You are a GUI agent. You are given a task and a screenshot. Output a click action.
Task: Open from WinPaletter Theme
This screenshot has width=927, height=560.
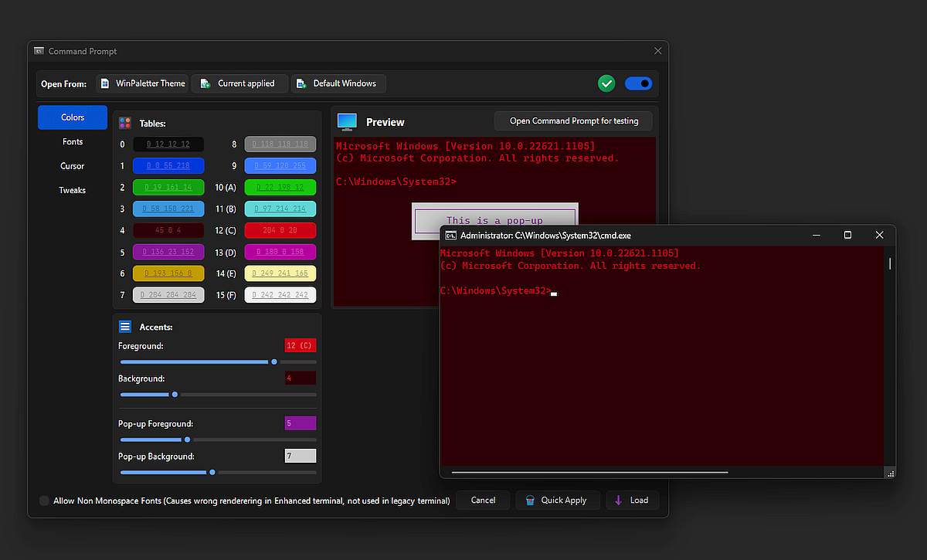[143, 83]
